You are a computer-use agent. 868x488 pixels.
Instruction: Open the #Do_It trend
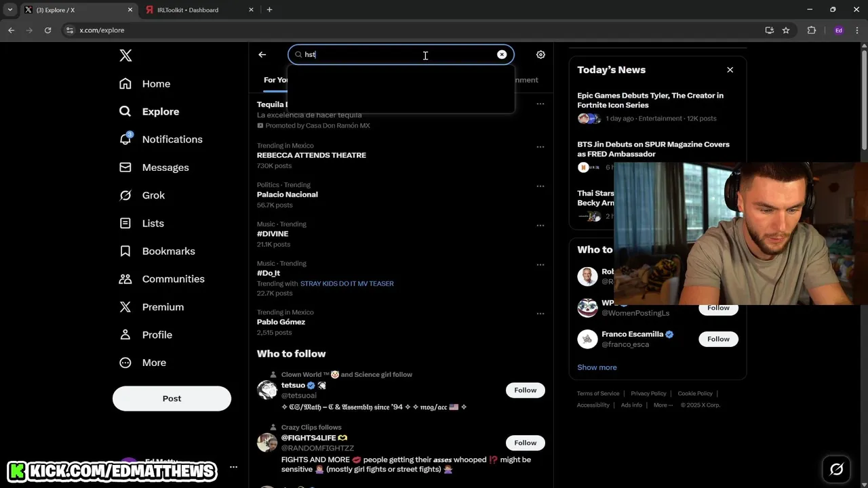[x=269, y=273]
